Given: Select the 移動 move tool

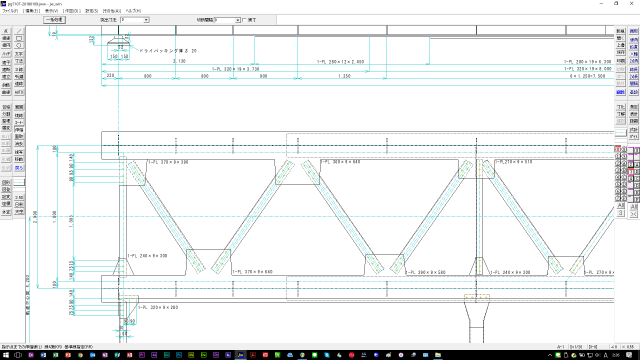Looking at the screenshot, I should (x=19, y=159).
